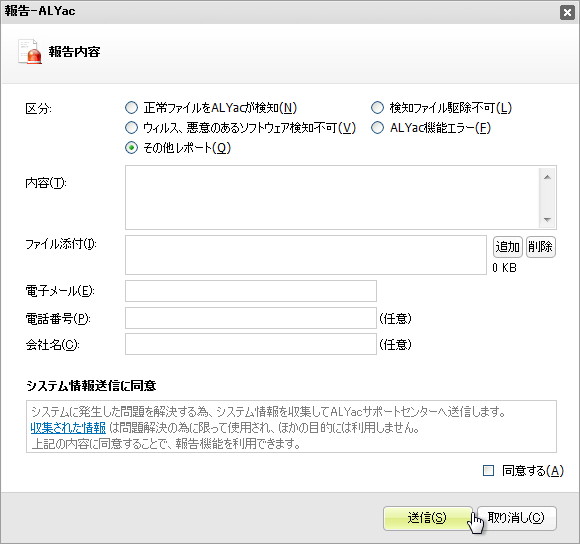Click inside the 内容(T) text area
Viewport: 580px width, 544px height.
pos(332,197)
